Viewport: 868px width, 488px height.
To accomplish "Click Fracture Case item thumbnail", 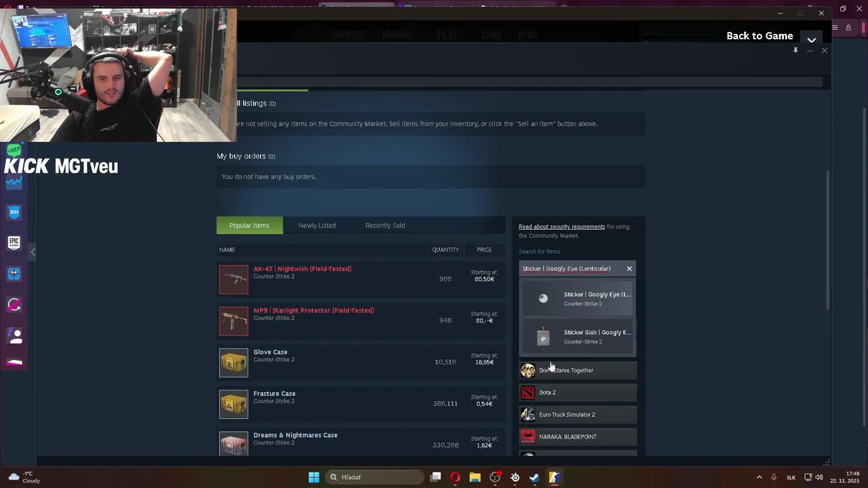I will [x=234, y=404].
